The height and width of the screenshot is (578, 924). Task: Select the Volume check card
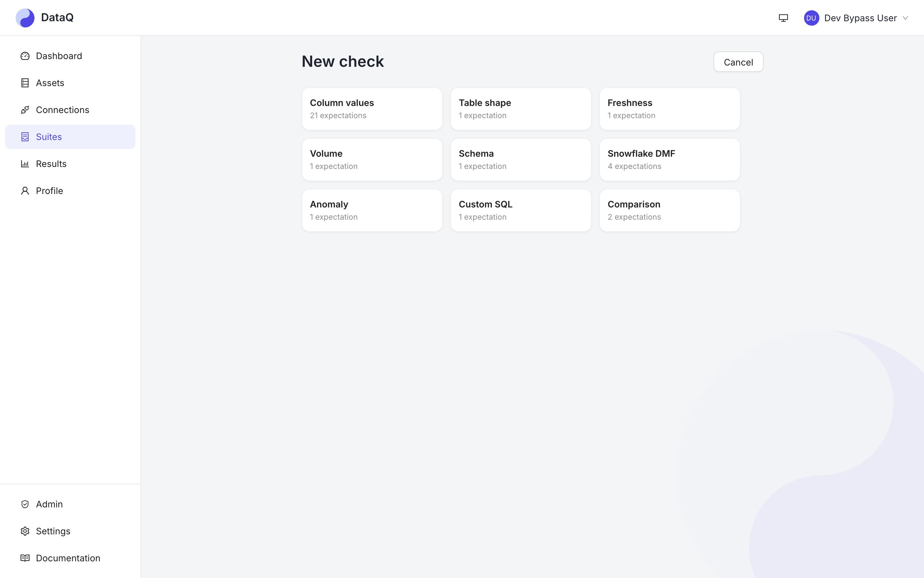(372, 160)
